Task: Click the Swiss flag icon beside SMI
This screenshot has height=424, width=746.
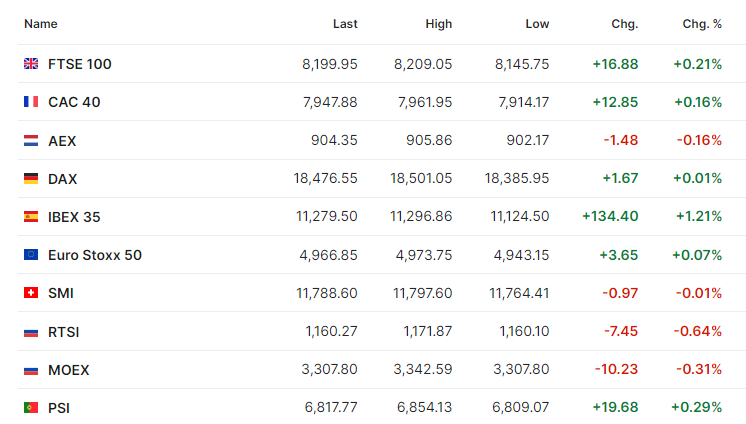Action: (x=31, y=293)
